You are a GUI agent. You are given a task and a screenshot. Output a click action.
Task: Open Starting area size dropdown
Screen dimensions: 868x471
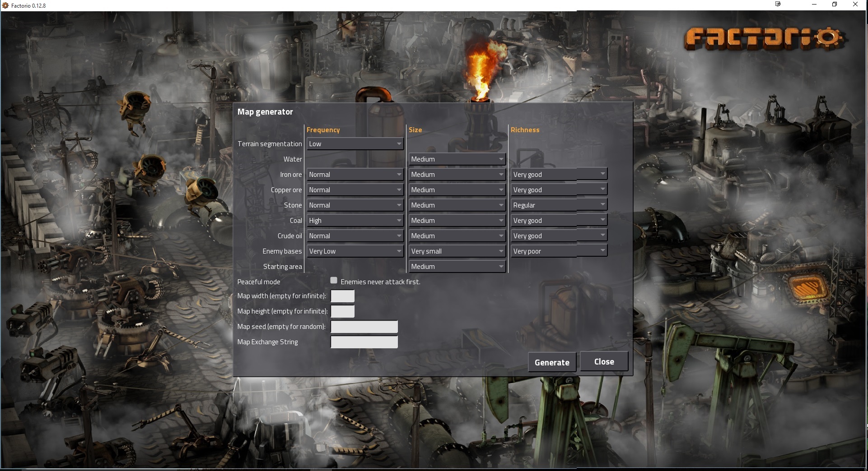[x=457, y=267]
